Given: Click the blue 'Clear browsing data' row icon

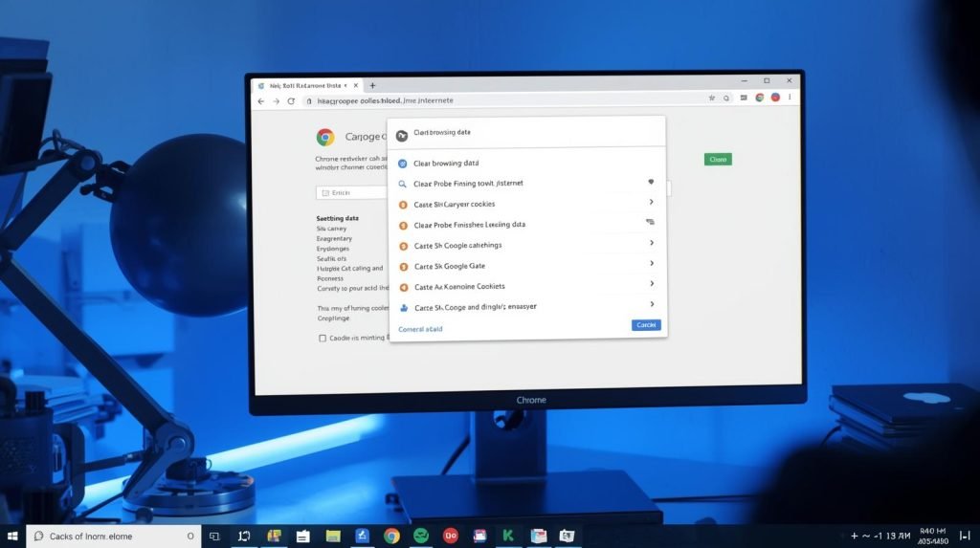Looking at the screenshot, I should 403,164.
